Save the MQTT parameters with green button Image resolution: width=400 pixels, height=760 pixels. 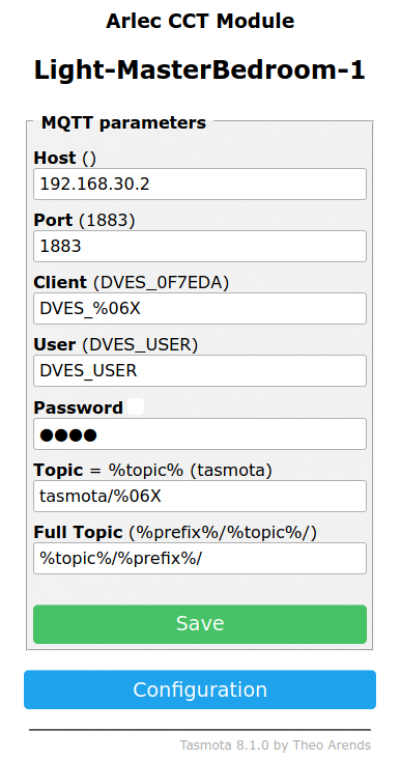(200, 624)
